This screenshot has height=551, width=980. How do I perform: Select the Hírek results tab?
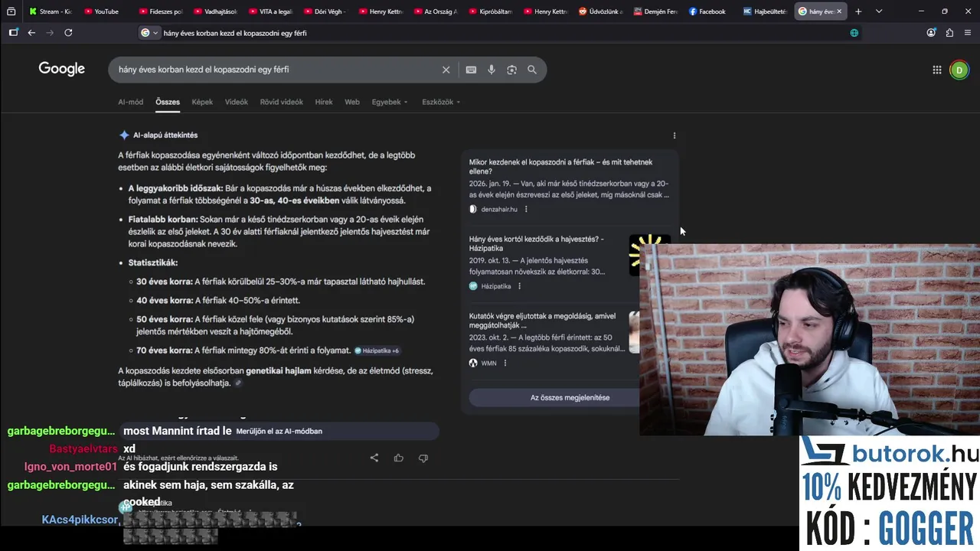[x=324, y=102]
